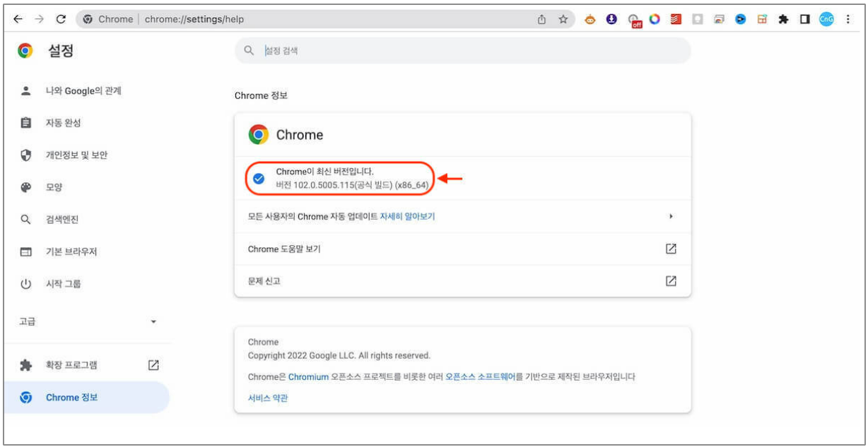
Task: Focus the 설정 검색 search field
Action: coord(462,50)
